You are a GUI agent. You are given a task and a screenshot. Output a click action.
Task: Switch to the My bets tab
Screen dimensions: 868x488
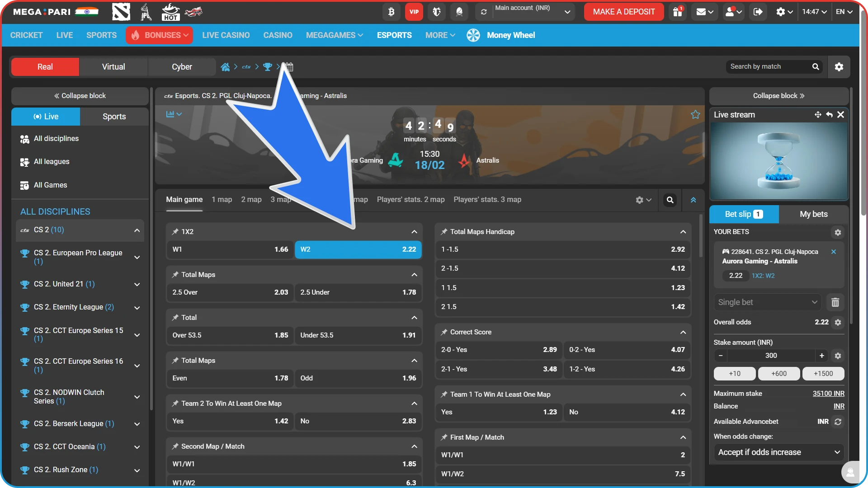point(813,214)
